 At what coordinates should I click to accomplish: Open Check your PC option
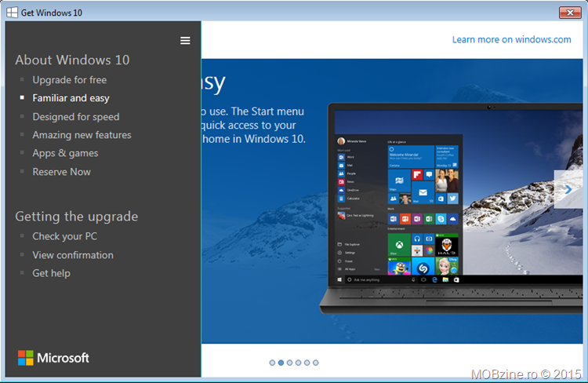64,236
